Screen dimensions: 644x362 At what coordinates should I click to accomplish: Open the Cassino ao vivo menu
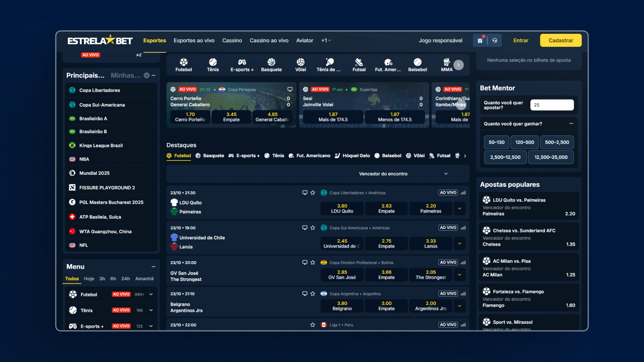[269, 41]
